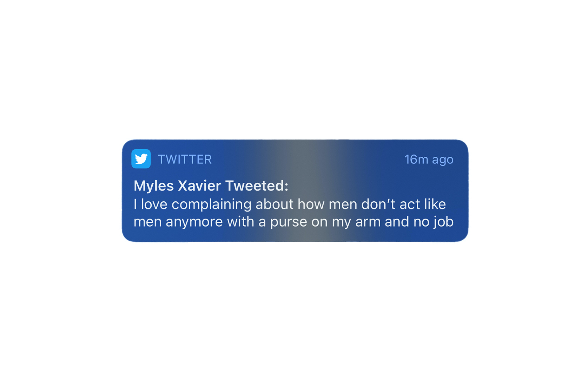This screenshot has width=588, height=377.
Task: Click the name Xavier in the title
Action: pyautogui.click(x=199, y=186)
